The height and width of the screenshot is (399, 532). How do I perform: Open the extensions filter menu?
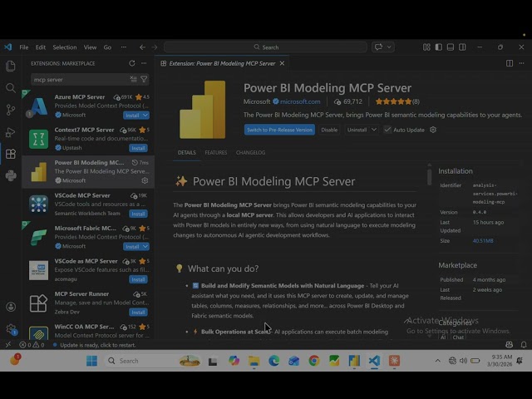[x=144, y=80]
